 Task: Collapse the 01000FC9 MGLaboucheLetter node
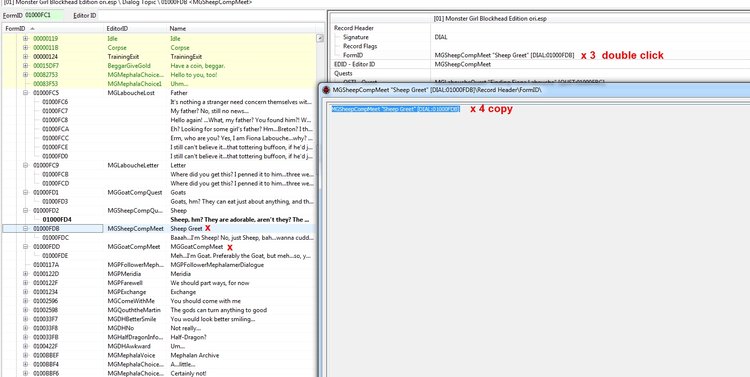(x=25, y=165)
